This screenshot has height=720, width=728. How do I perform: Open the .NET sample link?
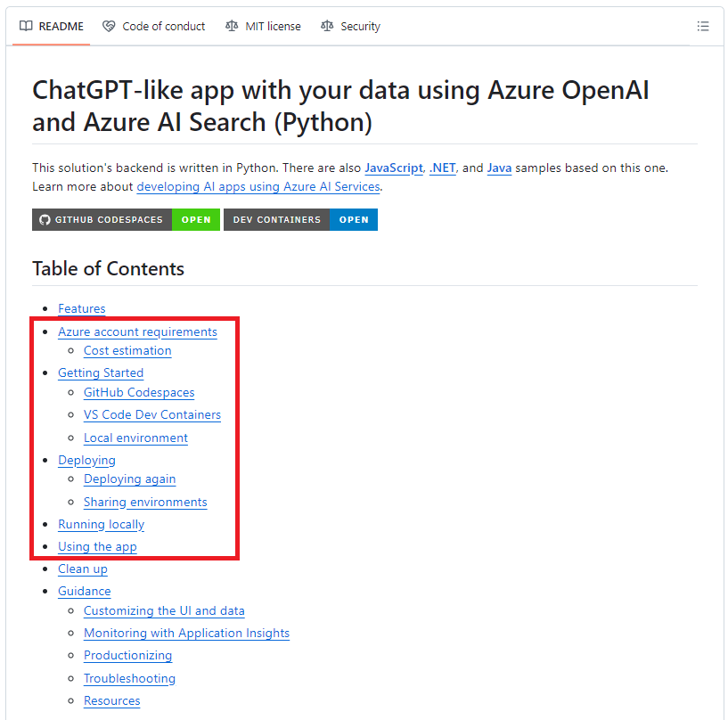click(x=442, y=168)
